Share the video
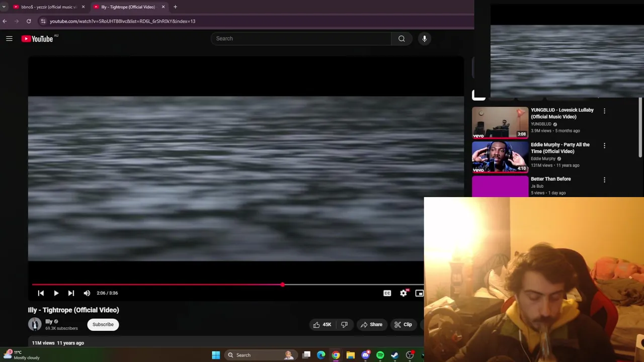The height and width of the screenshot is (362, 644). click(371, 324)
